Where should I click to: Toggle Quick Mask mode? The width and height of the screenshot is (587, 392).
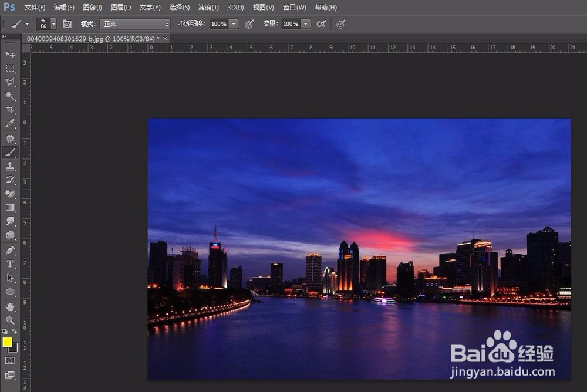[10, 360]
